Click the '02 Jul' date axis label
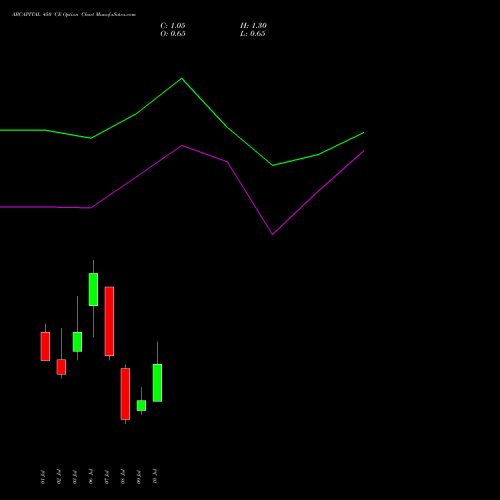The height and width of the screenshot is (500, 500). [59, 477]
